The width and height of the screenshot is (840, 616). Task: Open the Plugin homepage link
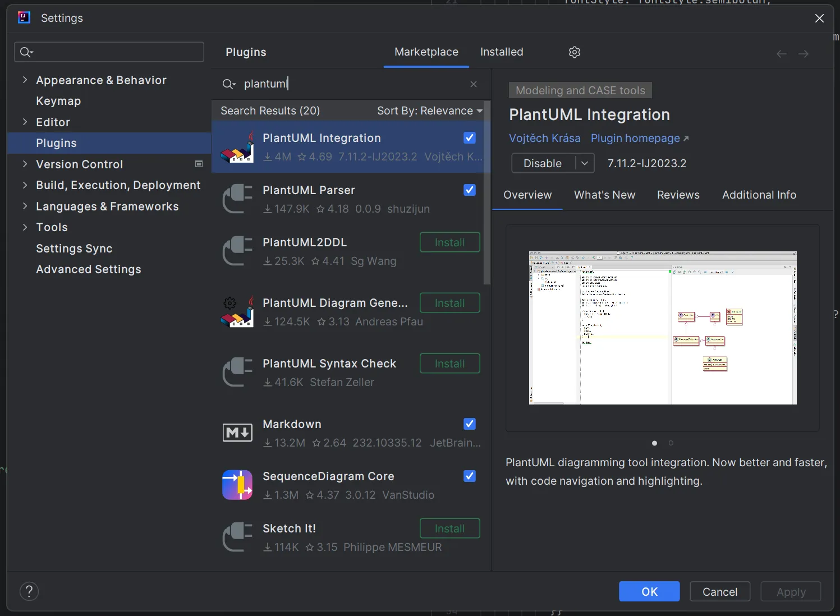[639, 138]
